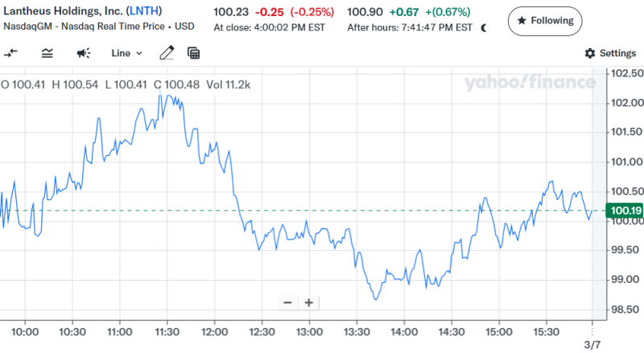Image resolution: width=644 pixels, height=353 pixels.
Task: Zoom out with the minus button
Action: [287, 302]
